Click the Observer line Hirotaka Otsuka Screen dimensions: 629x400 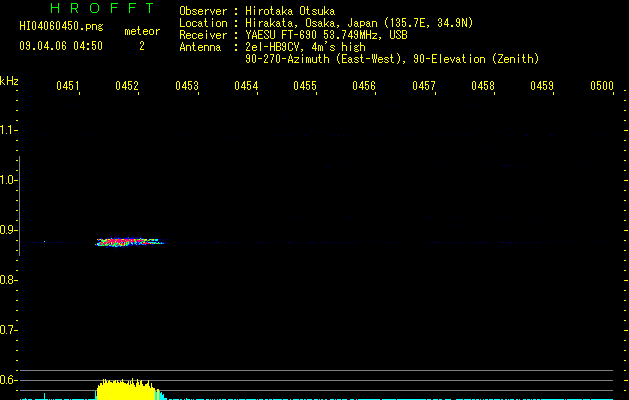[x=257, y=11]
